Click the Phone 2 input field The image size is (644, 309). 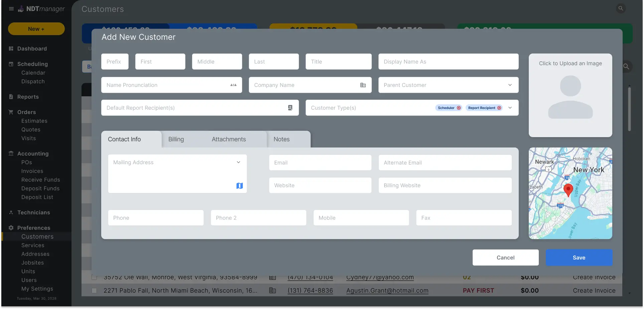tap(259, 218)
